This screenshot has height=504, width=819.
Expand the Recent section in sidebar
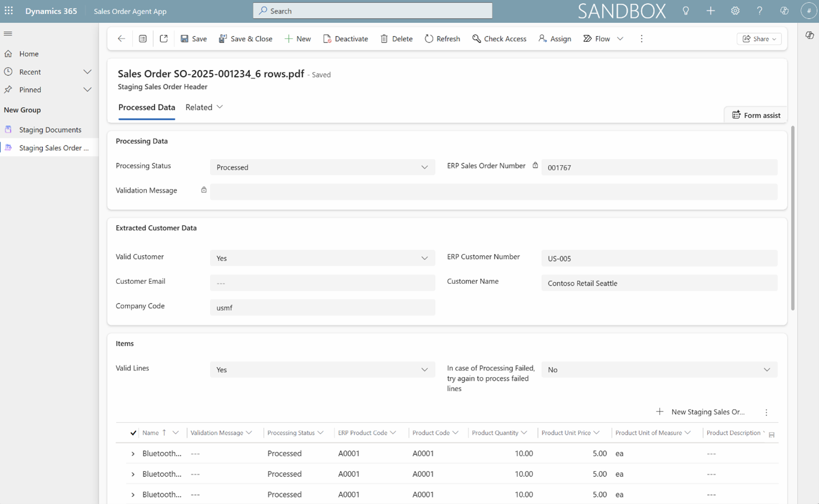87,72
